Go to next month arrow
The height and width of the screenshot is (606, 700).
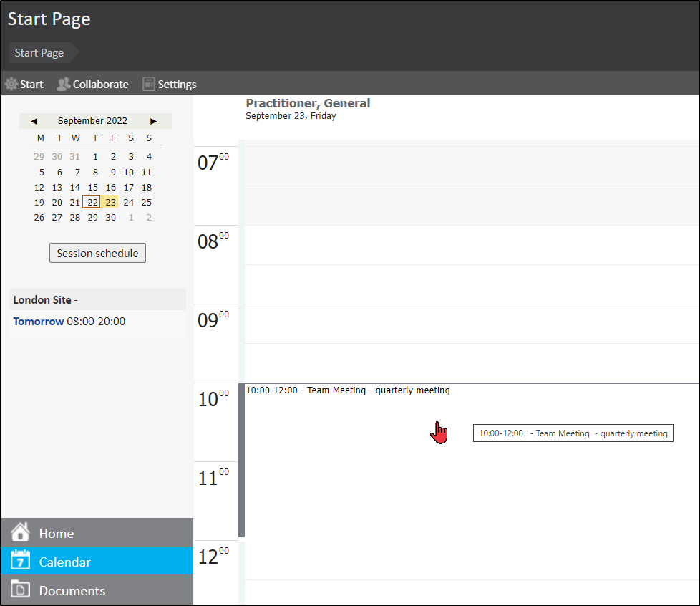[x=153, y=121]
